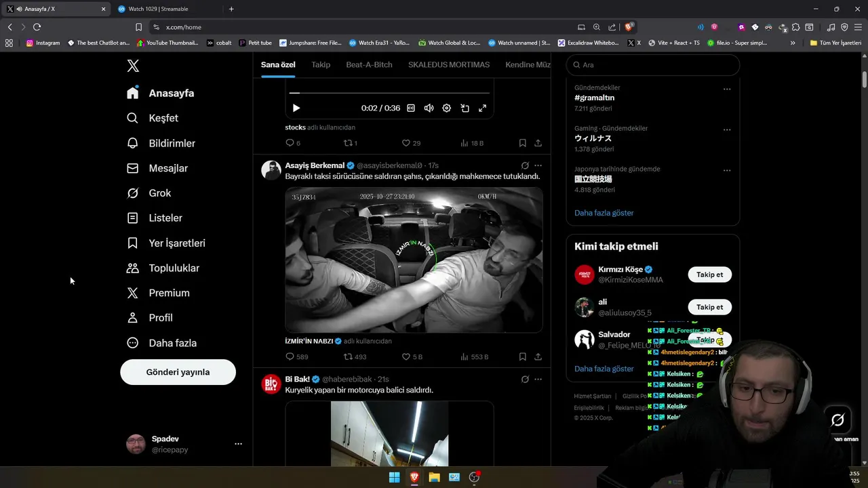Open Keşfet explore page
The width and height of the screenshot is (868, 488).
[x=153, y=118]
